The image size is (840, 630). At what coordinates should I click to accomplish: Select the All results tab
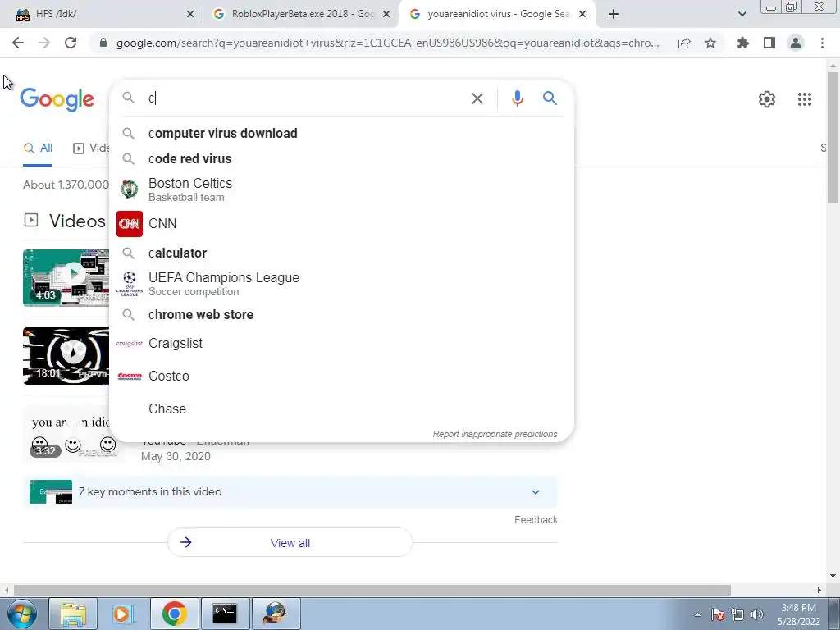point(38,148)
